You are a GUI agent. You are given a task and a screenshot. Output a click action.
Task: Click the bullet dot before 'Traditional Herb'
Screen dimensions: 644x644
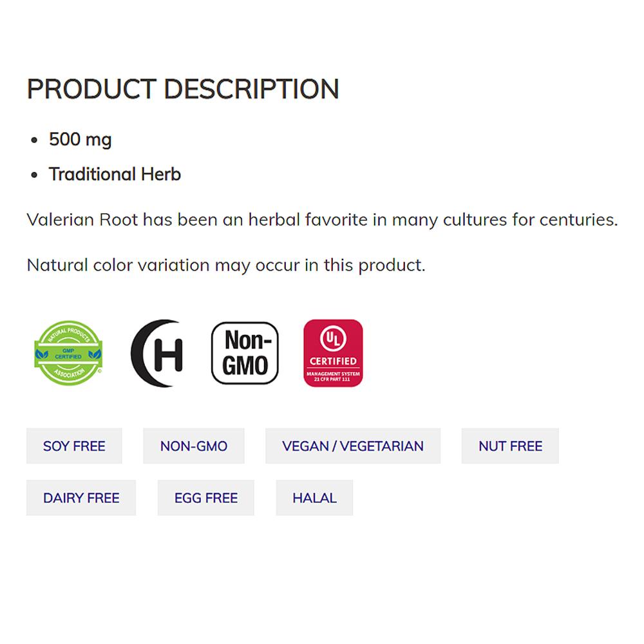[x=35, y=175]
